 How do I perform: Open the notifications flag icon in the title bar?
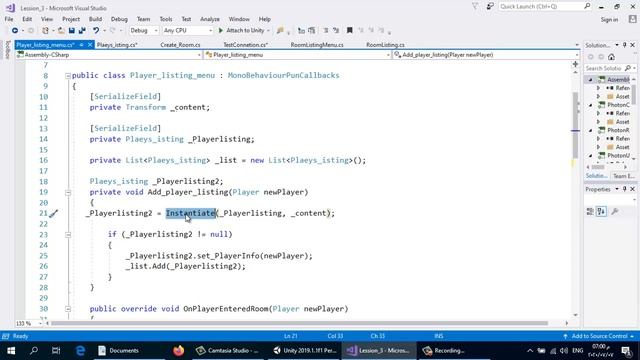[475, 7]
